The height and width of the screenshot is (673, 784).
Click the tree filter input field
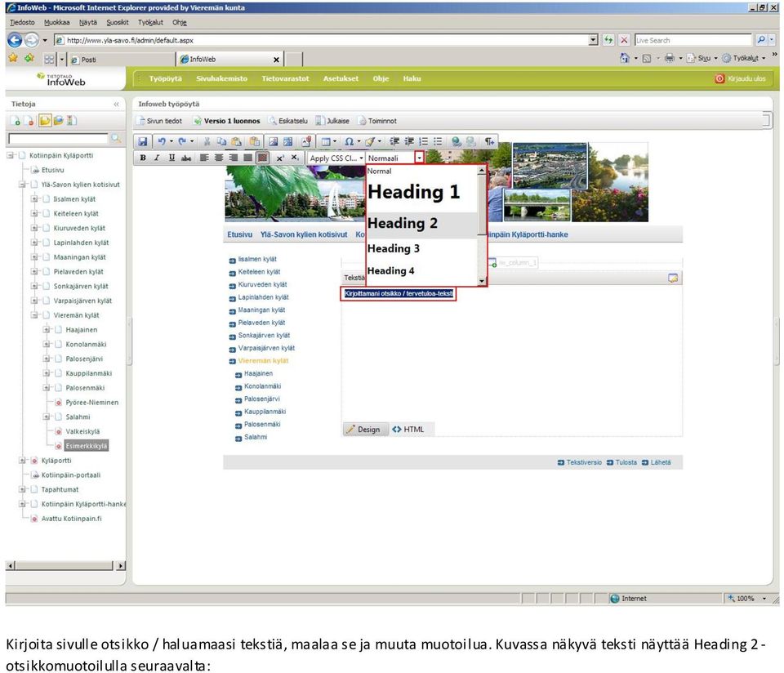(x=59, y=138)
